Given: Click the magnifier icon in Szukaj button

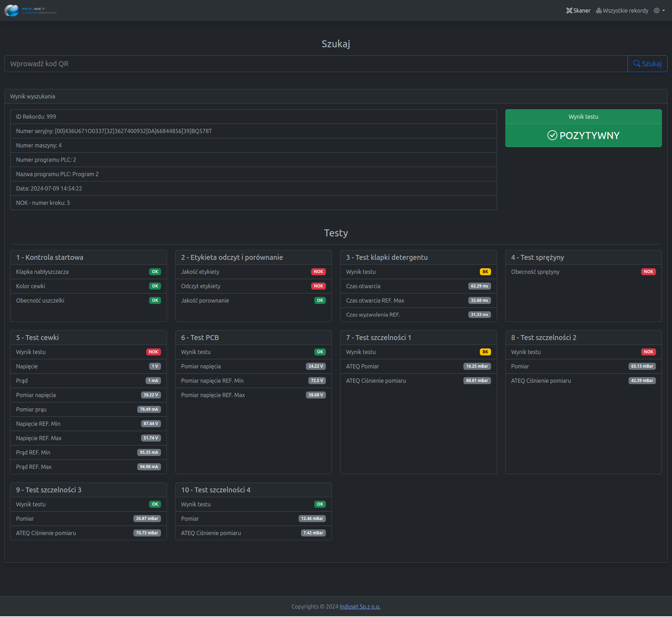Looking at the screenshot, I should pyautogui.click(x=637, y=64).
